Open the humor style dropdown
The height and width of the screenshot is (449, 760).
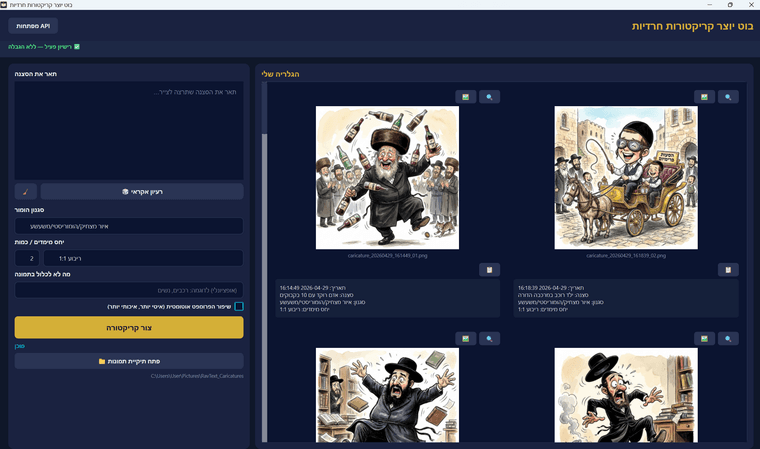point(129,226)
